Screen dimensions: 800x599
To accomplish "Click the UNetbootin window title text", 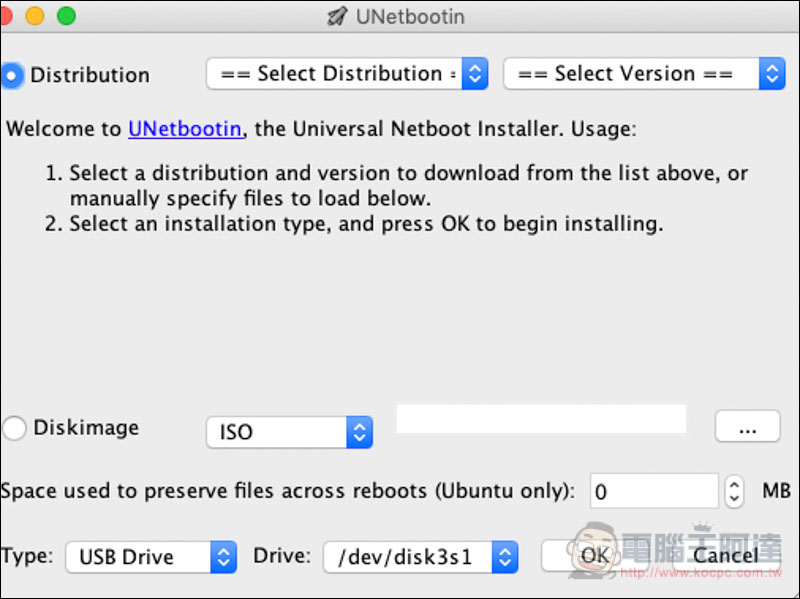I will tap(410, 17).
